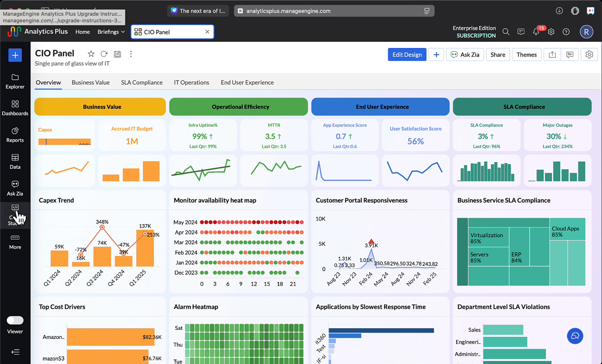Viewport: 602px width, 364px height.
Task: Open the notifications bell icon
Action: [536, 32]
